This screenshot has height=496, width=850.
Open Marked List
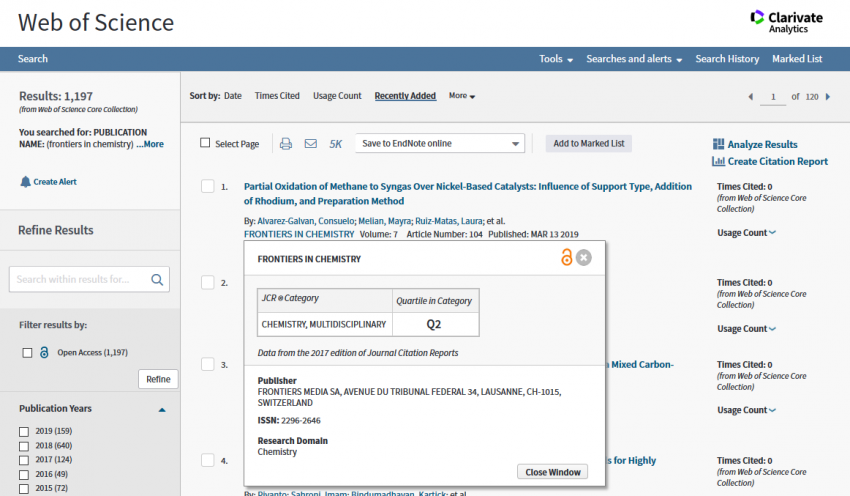(797, 59)
